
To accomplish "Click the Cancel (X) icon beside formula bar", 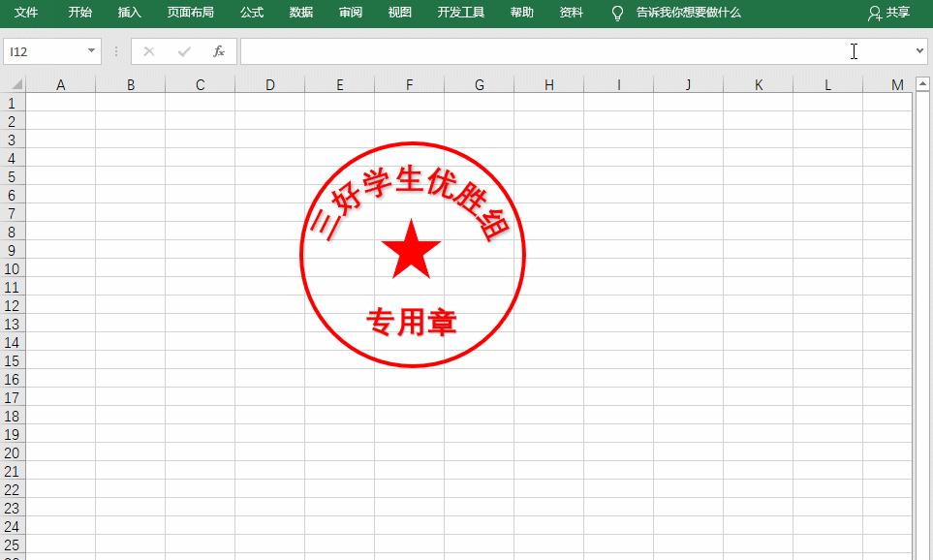I will pos(149,50).
